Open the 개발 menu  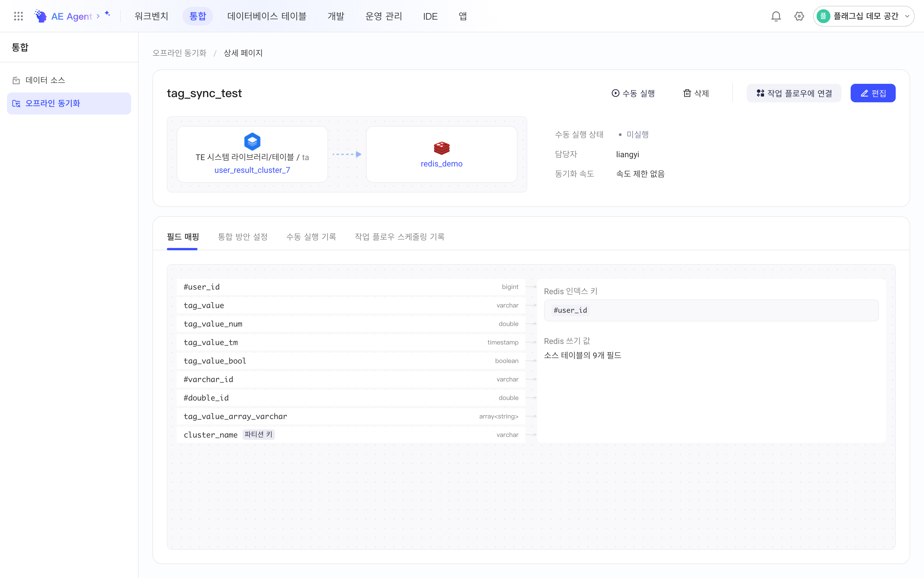pos(336,16)
